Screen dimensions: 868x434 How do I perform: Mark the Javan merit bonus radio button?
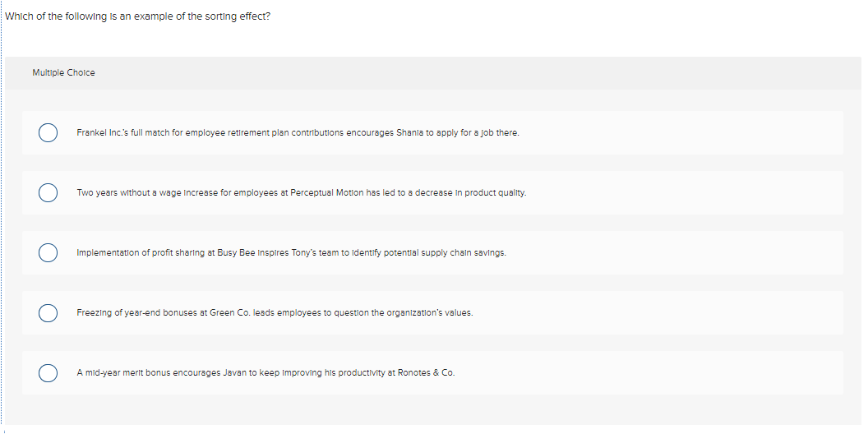48,372
